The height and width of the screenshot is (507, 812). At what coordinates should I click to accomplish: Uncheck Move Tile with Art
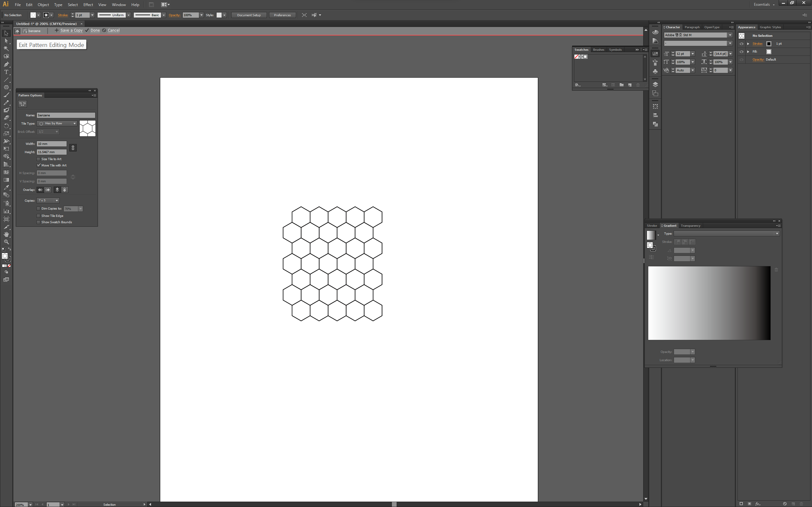39,165
